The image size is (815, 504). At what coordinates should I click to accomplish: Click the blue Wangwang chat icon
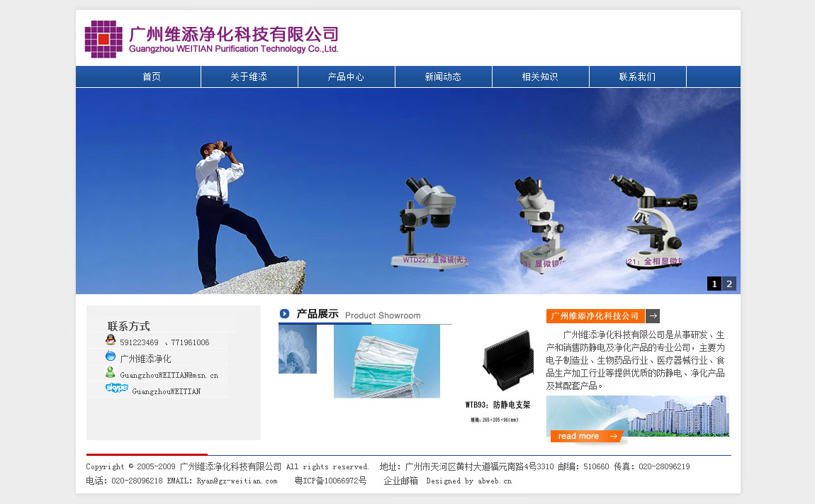click(110, 357)
